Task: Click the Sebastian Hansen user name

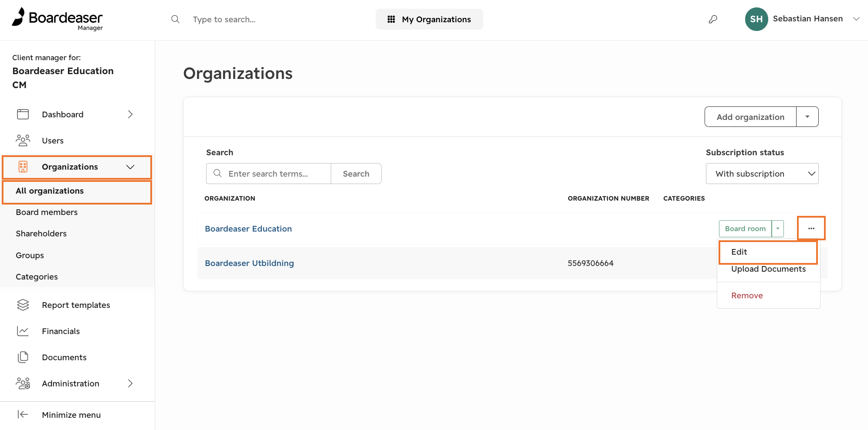Action: pyautogui.click(x=807, y=19)
